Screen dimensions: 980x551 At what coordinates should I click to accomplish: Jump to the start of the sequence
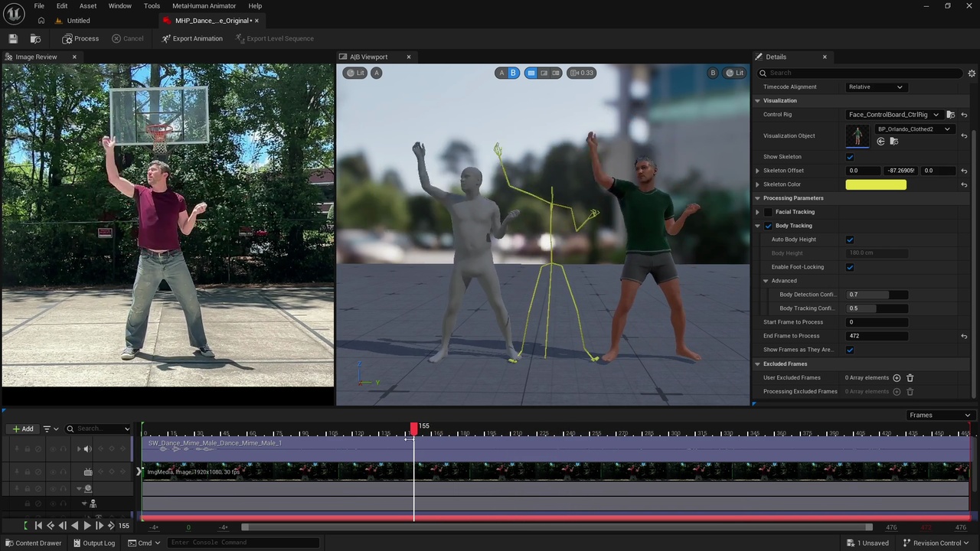[38, 526]
